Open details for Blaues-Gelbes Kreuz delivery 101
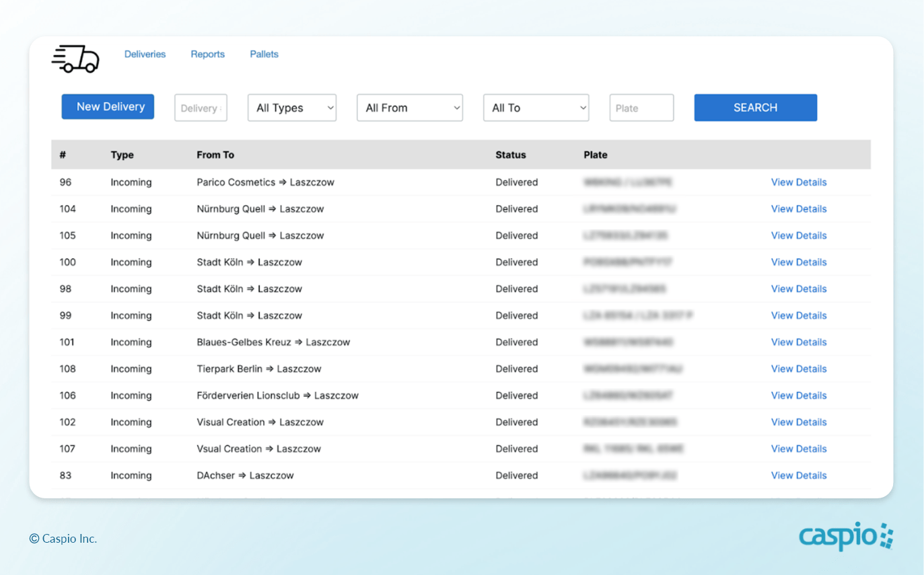Screen dimensions: 924x575 tap(798, 342)
